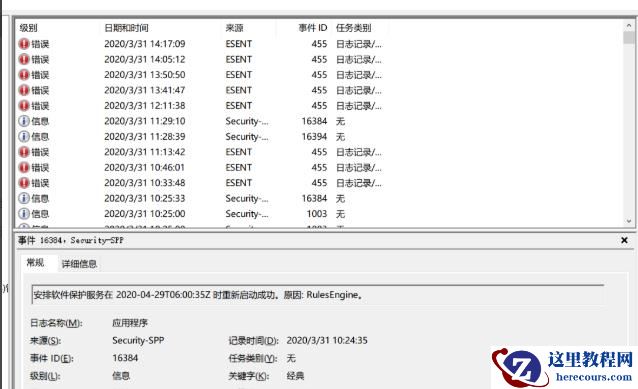638x389 pixels.
Task: Click error icon for 10:46:01 event
Action: pos(24,168)
